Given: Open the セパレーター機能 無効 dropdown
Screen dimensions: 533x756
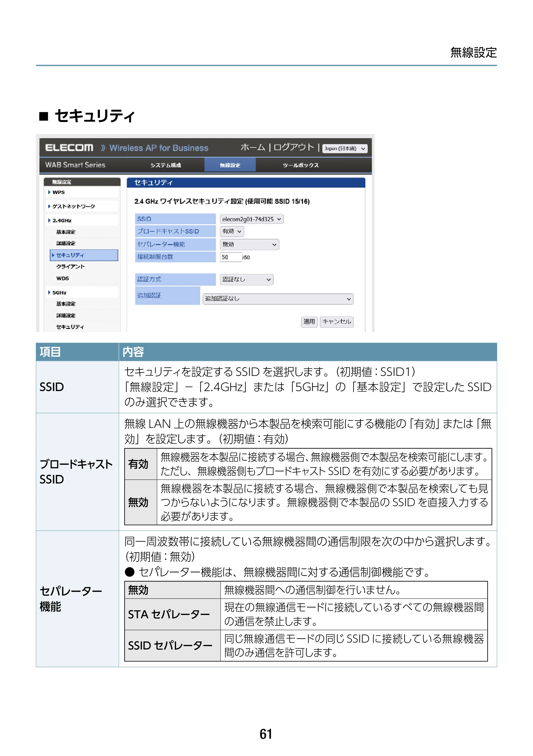Looking at the screenshot, I should (x=249, y=244).
